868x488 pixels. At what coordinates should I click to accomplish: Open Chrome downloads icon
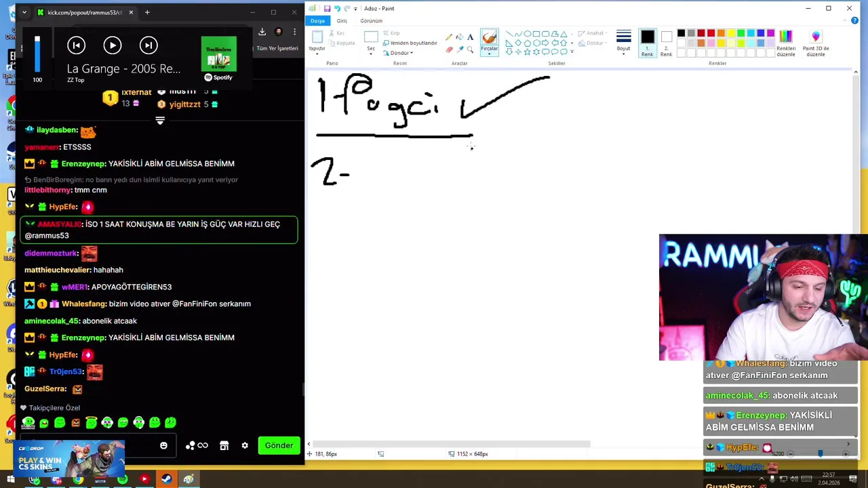coord(262,31)
